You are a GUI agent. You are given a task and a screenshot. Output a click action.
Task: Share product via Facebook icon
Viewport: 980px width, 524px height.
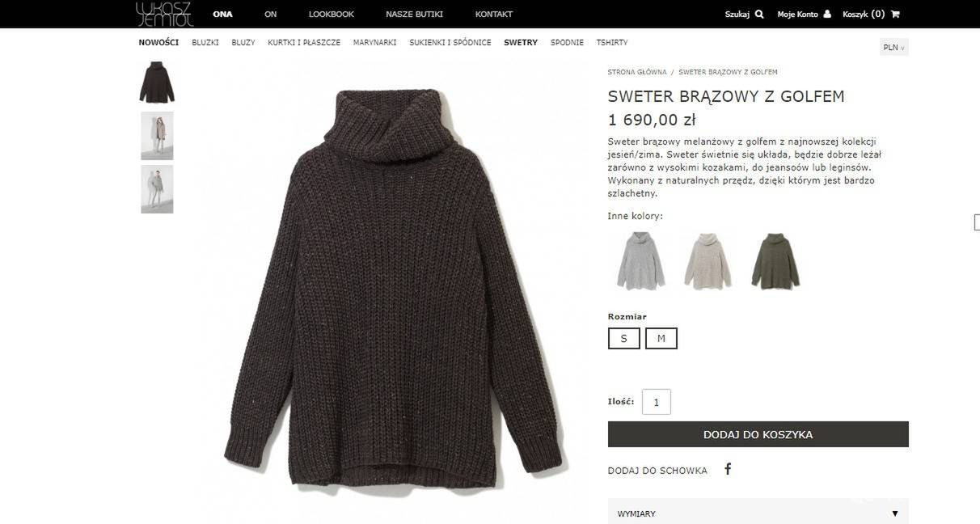pyautogui.click(x=728, y=469)
